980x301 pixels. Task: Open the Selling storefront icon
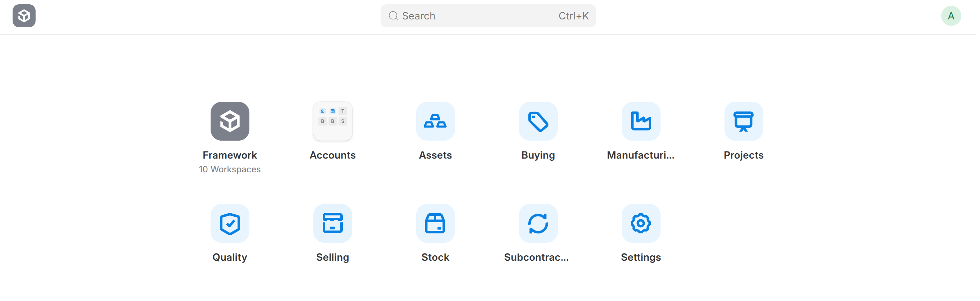(x=332, y=223)
